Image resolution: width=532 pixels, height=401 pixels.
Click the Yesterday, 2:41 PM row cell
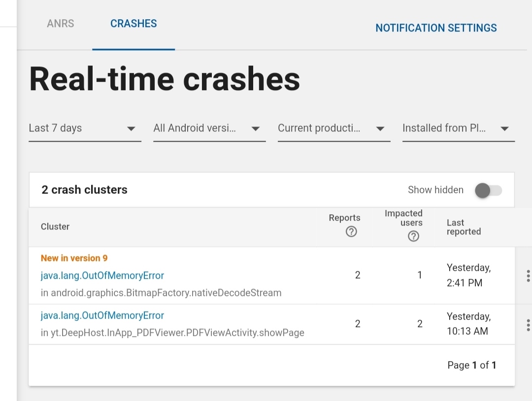coord(468,275)
